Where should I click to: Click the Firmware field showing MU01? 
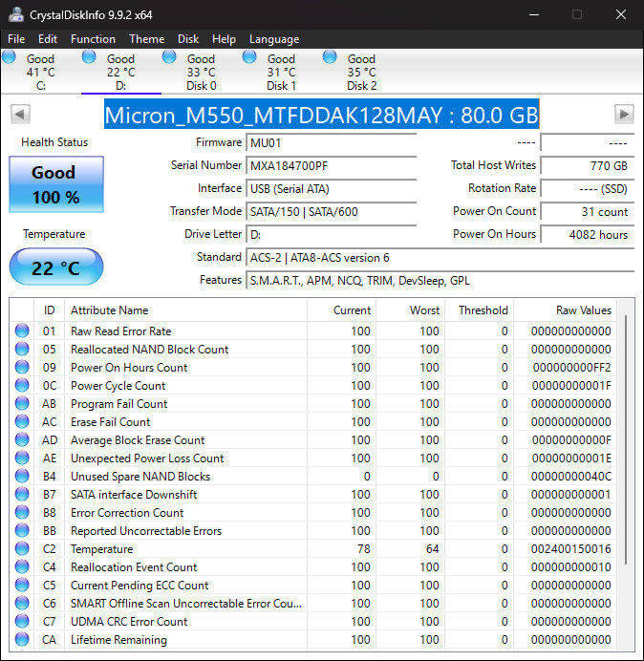331,142
